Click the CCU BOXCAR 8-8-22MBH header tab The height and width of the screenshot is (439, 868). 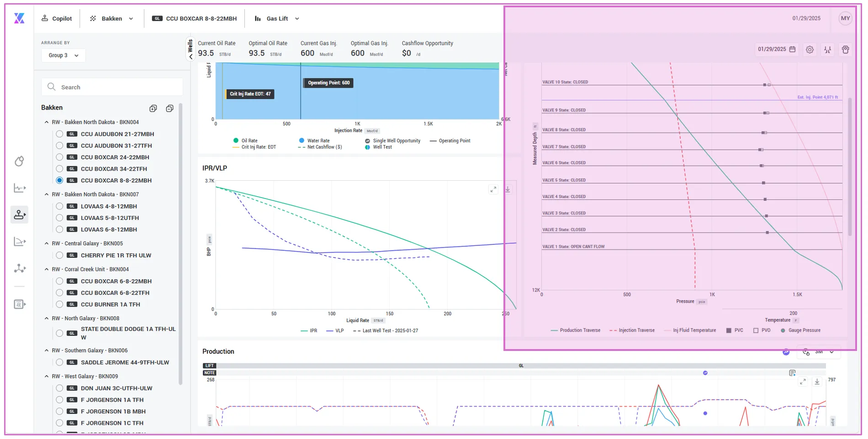click(195, 19)
